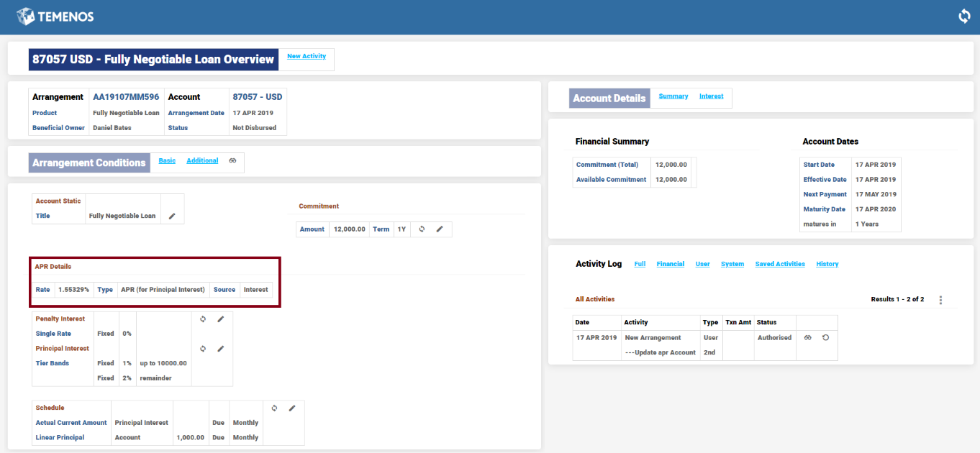Select the Financial filter in Activity Log
This screenshot has width=980, height=453.
(x=670, y=264)
